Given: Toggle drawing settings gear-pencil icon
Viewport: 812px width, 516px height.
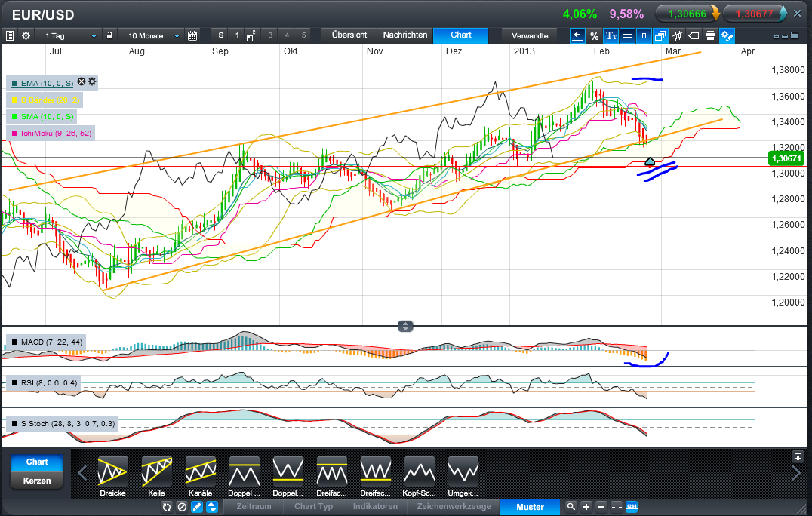Looking at the screenshot, I should [x=727, y=35].
